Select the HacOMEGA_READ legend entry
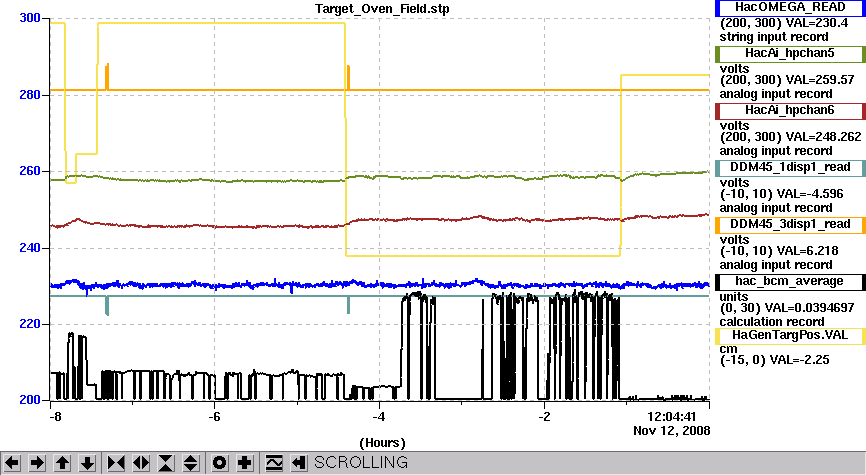Viewport: 866px width, 475px height. 790,8
